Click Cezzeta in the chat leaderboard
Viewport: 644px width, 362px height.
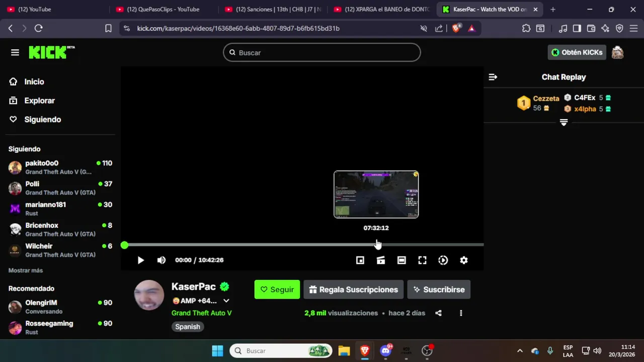click(546, 99)
